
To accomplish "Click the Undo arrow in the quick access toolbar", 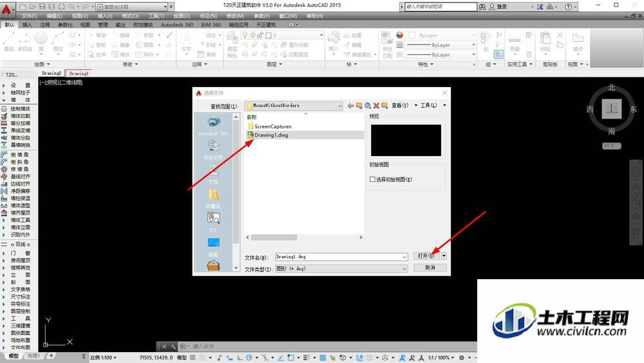I will [71, 7].
